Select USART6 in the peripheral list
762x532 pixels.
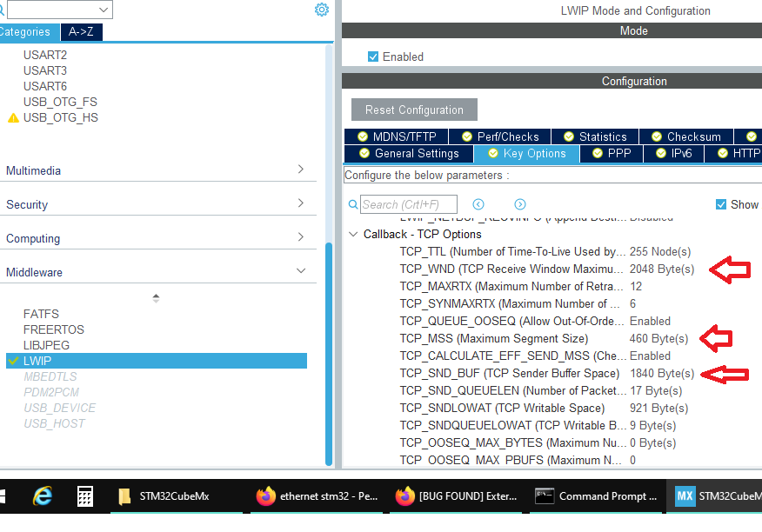[45, 86]
